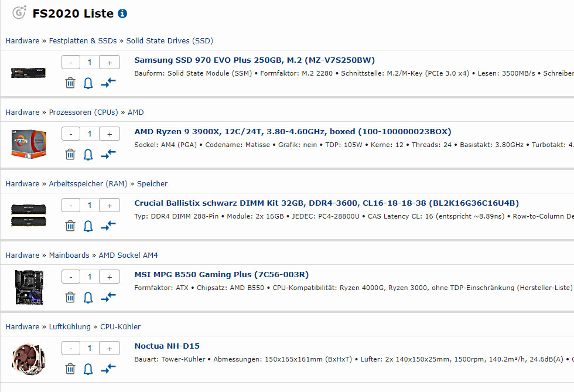Open the Mainboards breadcrumb category

click(69, 255)
